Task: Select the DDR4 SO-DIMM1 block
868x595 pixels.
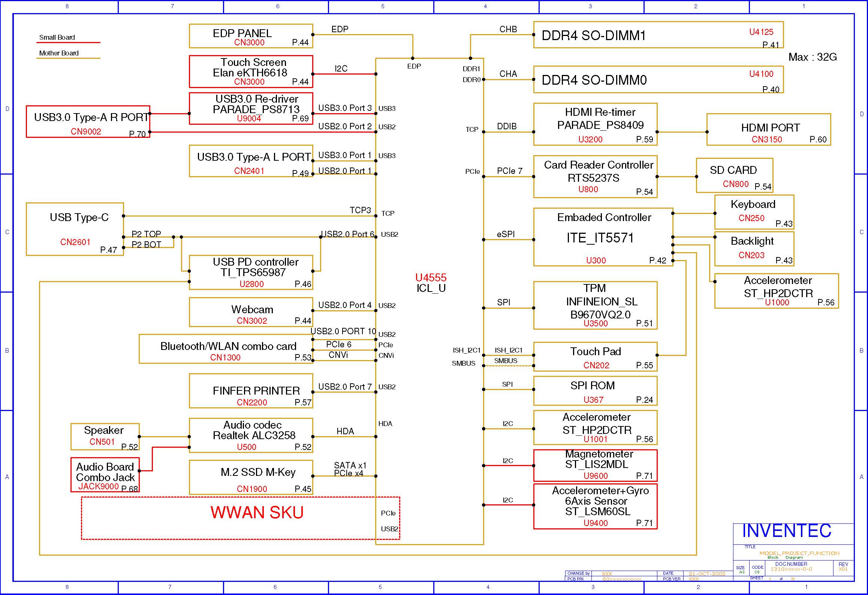Action: 658,35
